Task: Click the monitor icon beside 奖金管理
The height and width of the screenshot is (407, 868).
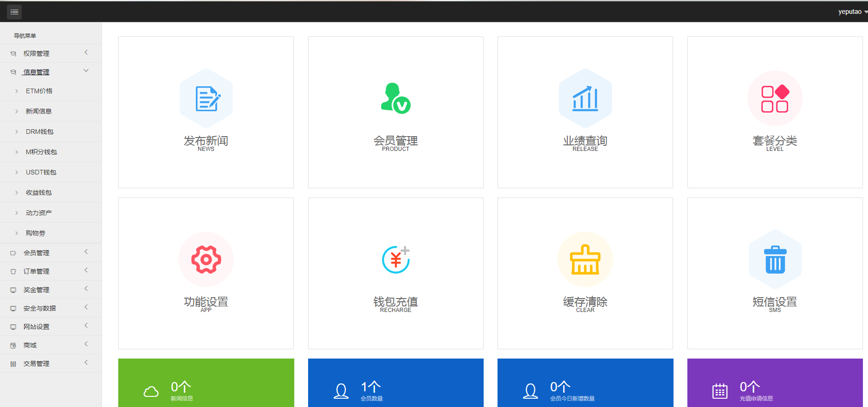Action: click(13, 290)
